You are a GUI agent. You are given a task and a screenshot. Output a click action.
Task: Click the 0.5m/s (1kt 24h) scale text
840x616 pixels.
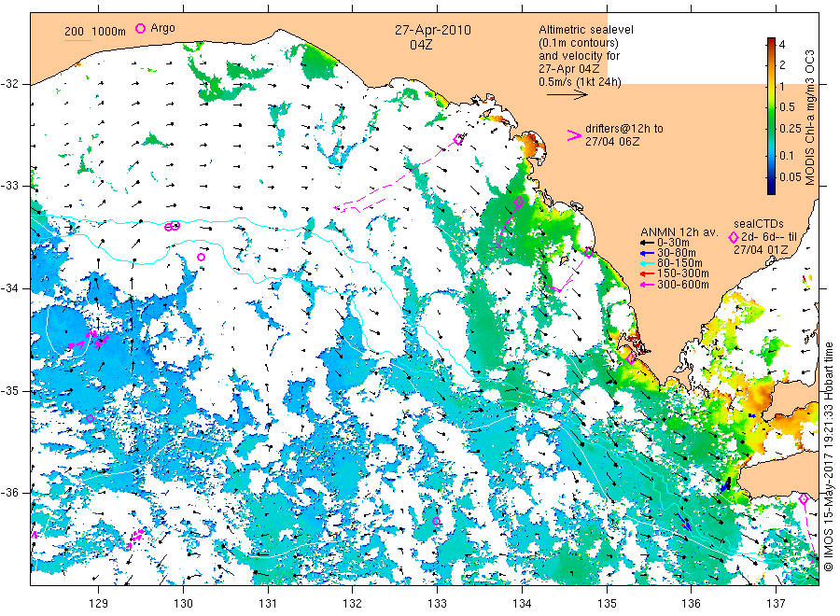pos(580,82)
